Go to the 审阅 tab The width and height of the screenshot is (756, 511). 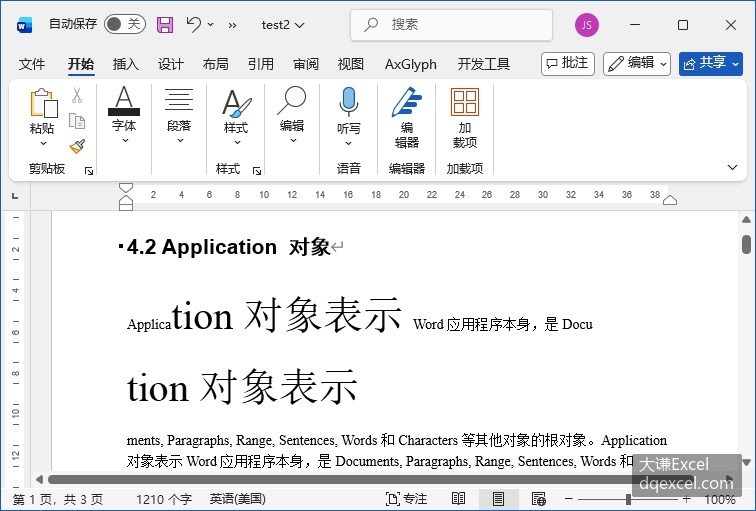coord(306,64)
